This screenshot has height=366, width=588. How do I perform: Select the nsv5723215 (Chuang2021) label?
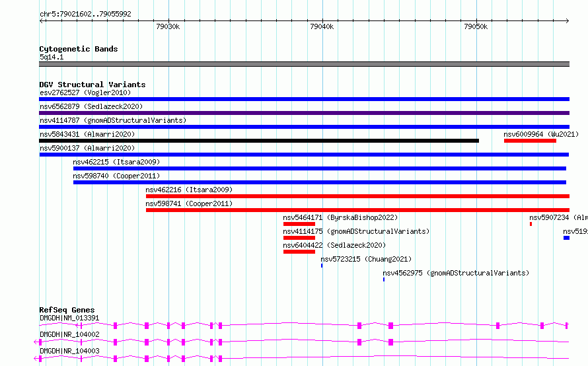point(366,259)
